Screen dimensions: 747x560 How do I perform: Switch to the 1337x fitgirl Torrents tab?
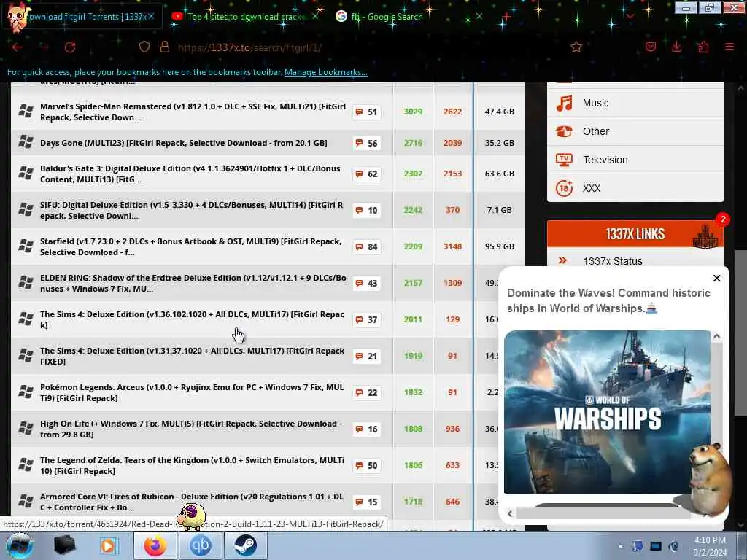click(x=83, y=17)
